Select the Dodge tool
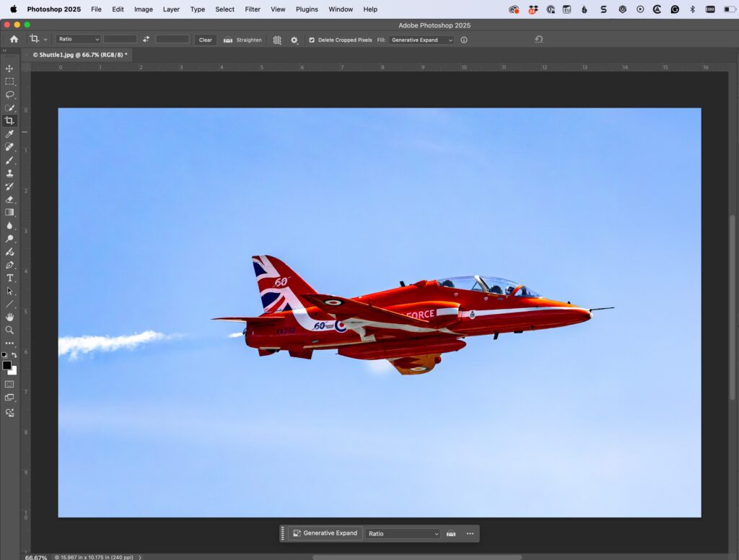The image size is (739, 560). point(9,239)
